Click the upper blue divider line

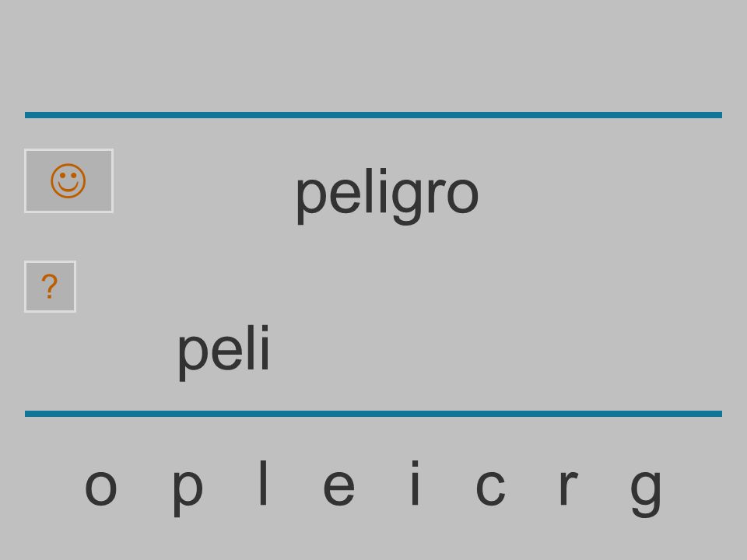373,115
